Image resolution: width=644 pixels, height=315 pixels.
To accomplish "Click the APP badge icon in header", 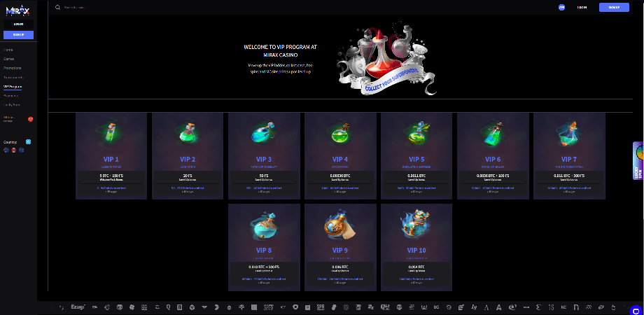I will [x=561, y=7].
